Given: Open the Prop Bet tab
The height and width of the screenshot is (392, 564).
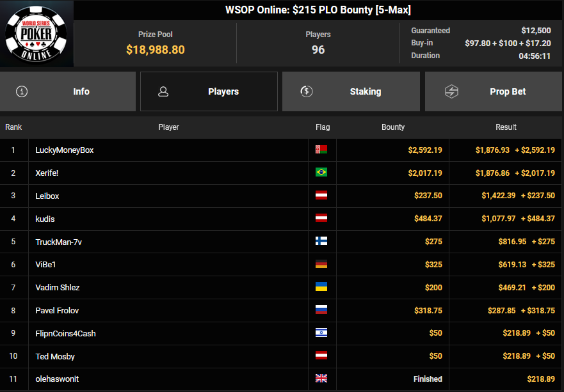Looking at the screenshot, I should point(494,91).
